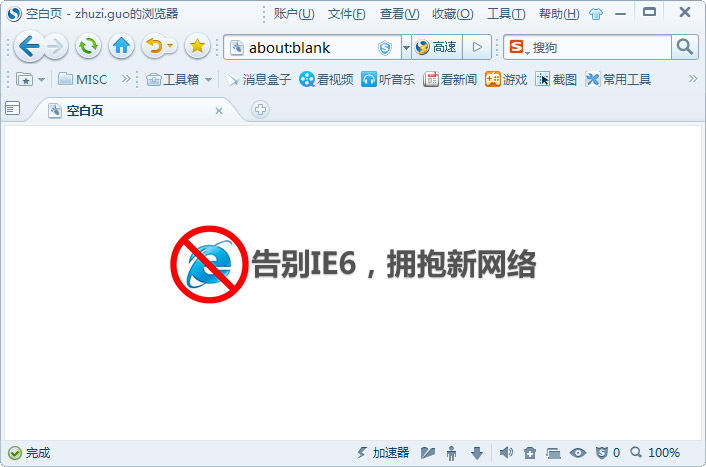Click 看视频 video button
The height and width of the screenshot is (467, 706).
click(326, 80)
